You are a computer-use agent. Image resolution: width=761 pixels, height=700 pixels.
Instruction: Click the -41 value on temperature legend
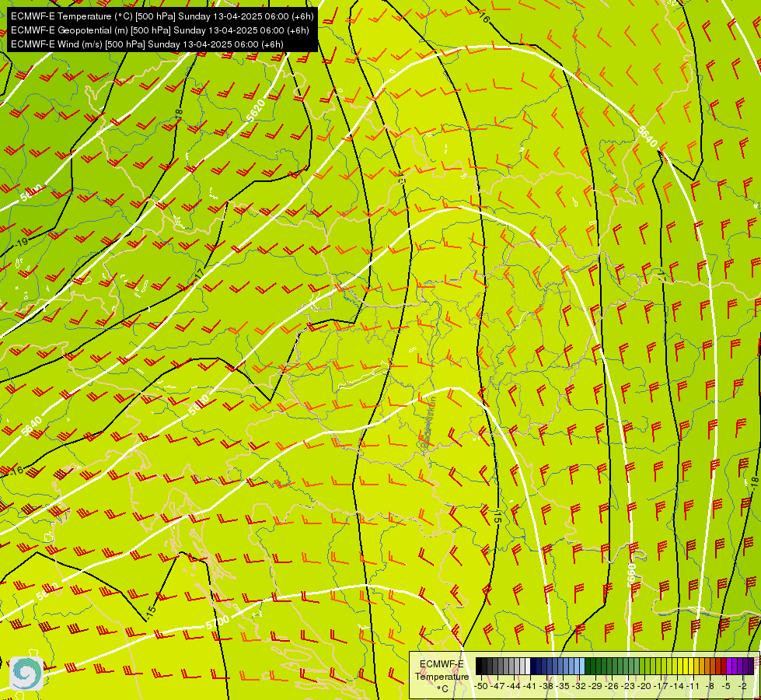tap(529, 687)
